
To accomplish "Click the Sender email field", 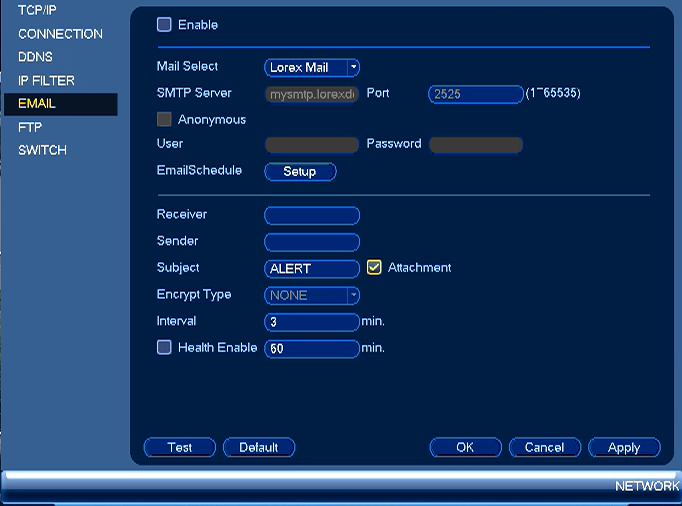I will 312,242.
